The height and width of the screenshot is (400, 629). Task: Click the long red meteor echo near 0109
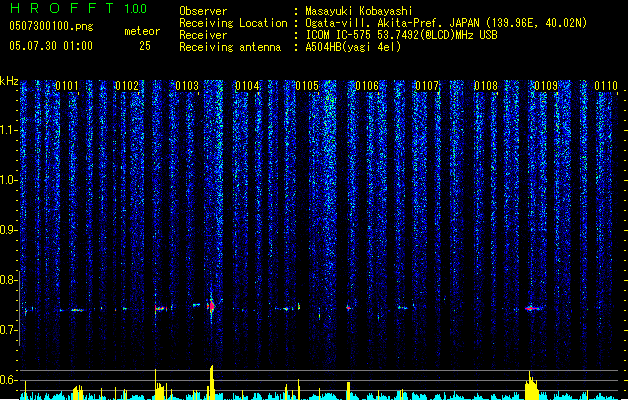coord(533,309)
